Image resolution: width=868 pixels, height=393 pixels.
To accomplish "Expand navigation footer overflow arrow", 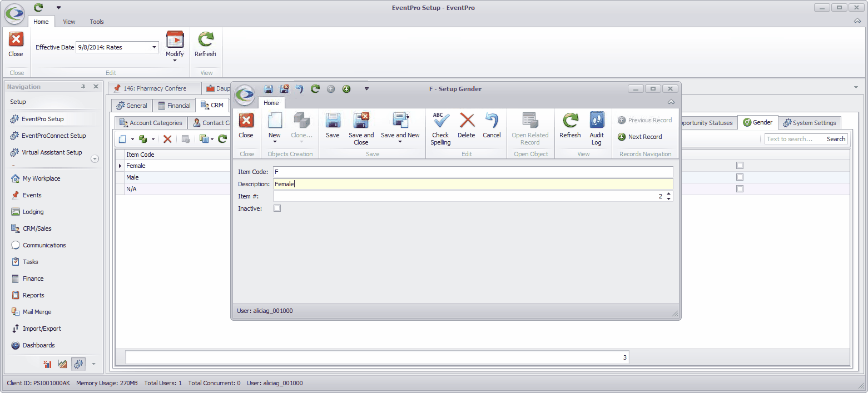I will click(x=93, y=364).
